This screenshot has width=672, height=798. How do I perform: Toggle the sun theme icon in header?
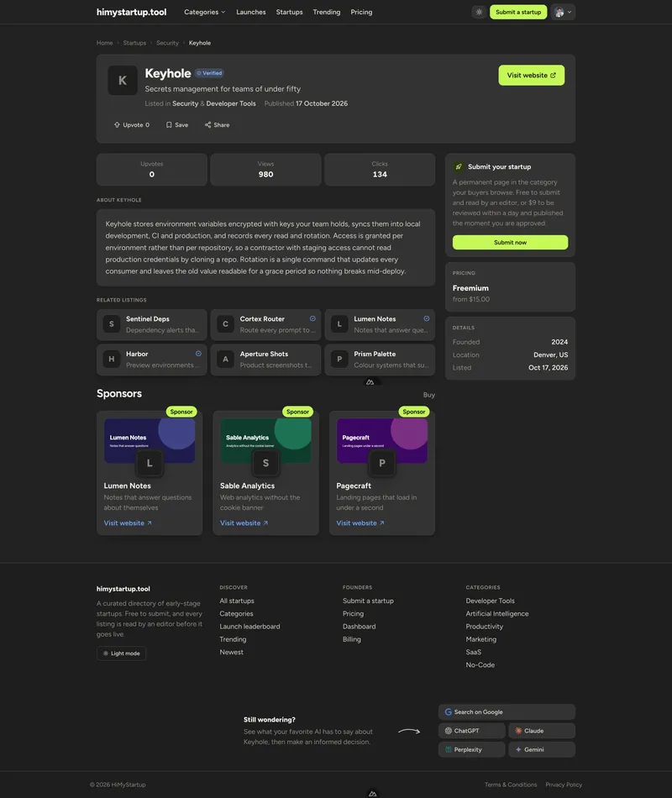[x=479, y=13]
